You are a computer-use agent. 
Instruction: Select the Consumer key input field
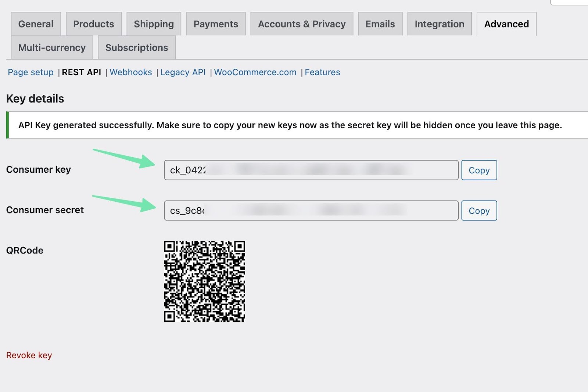click(x=311, y=170)
